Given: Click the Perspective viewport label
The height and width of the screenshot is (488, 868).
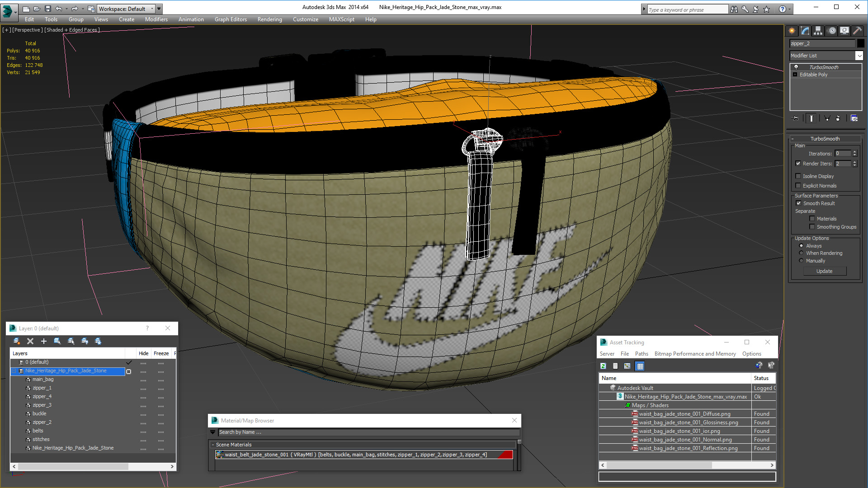Looking at the screenshot, I should [28, 30].
